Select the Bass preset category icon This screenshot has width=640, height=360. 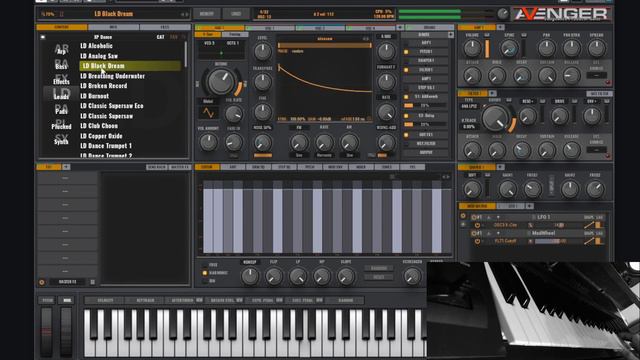(x=61, y=64)
